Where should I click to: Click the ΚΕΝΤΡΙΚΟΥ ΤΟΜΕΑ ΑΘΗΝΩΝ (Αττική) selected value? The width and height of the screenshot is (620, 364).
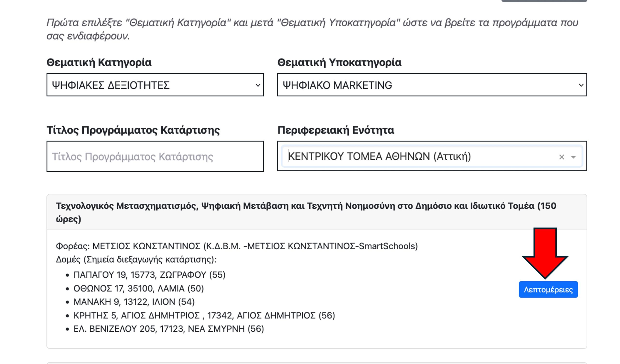click(x=379, y=156)
